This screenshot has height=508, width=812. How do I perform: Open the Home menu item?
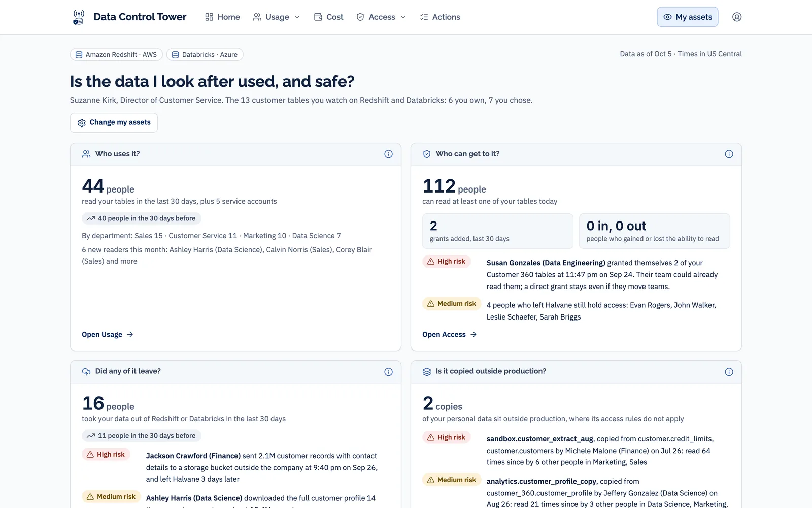(222, 17)
